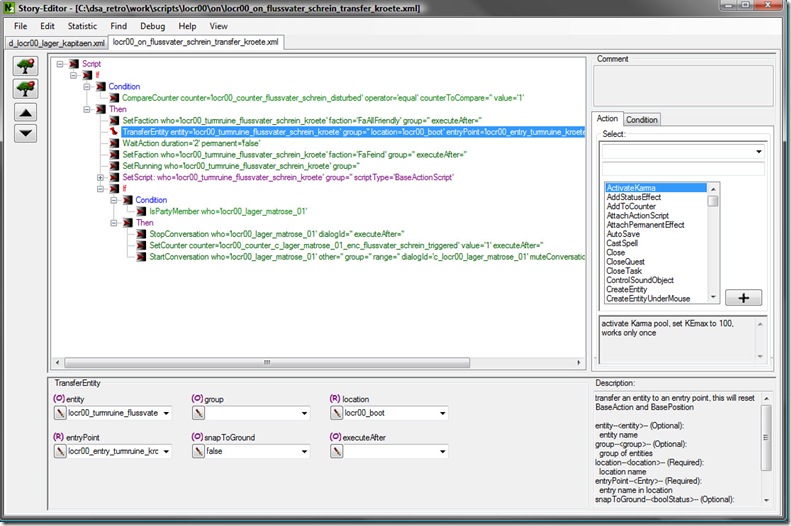Click the edit icon beside snapToGround field
The image size is (791, 526).
point(197,451)
